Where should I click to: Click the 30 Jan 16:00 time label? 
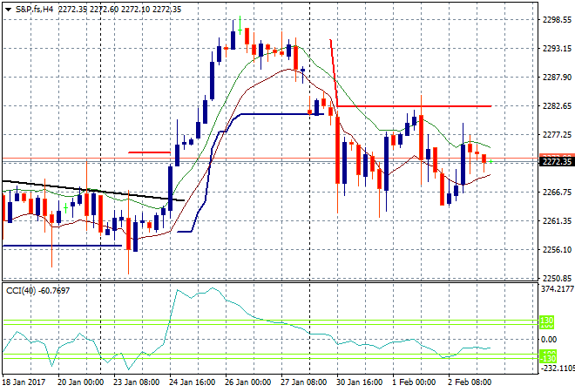point(359,382)
